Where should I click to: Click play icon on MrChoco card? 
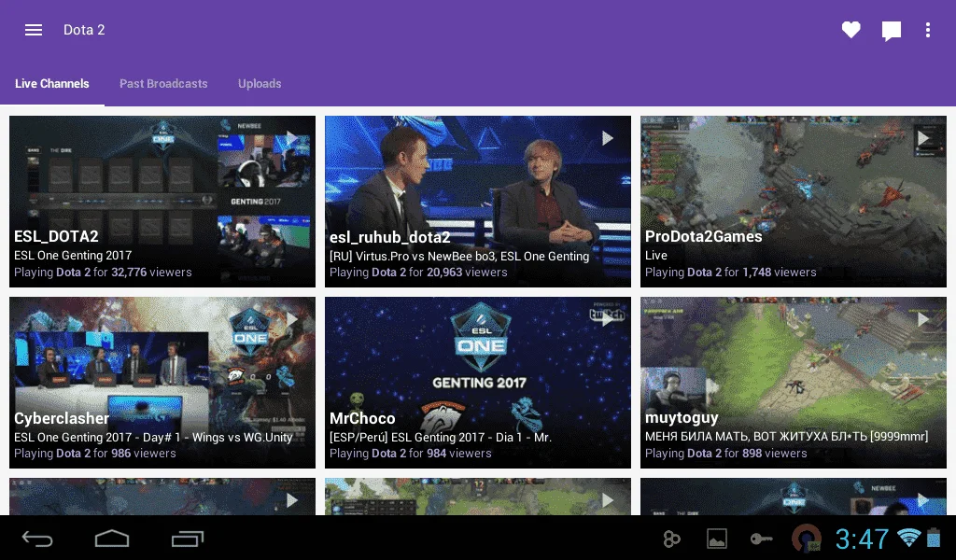[608, 319]
